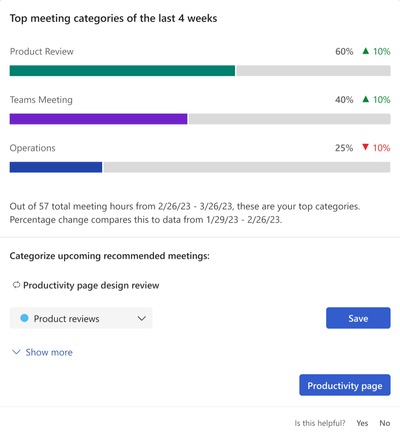Expand the Show more section

pos(42,352)
